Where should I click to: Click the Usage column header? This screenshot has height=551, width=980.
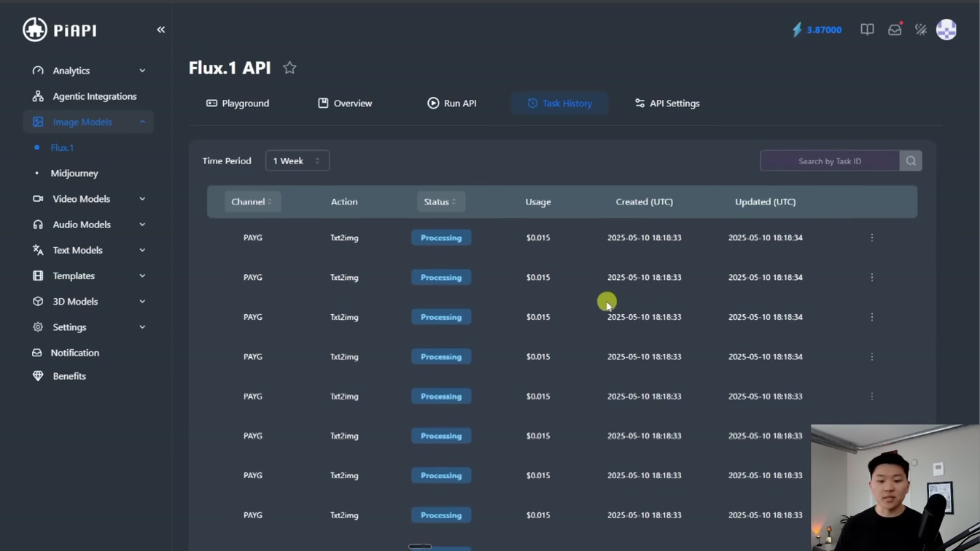click(x=538, y=202)
